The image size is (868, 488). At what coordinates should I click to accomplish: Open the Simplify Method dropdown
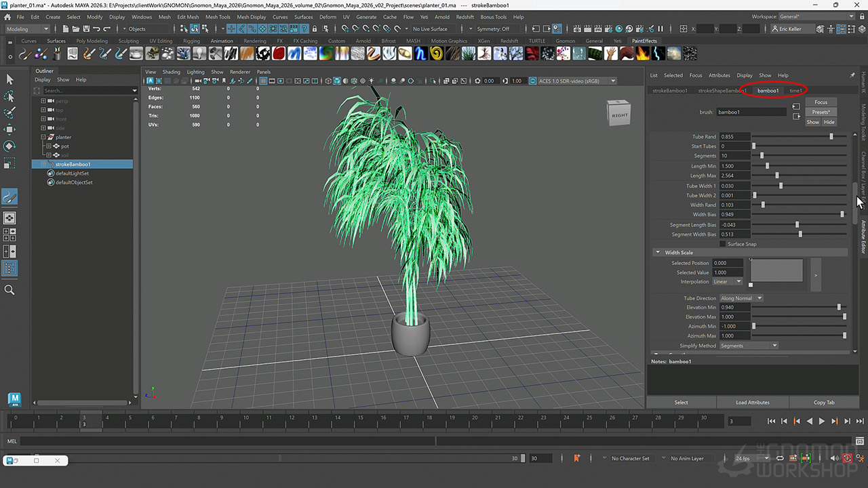(x=749, y=346)
